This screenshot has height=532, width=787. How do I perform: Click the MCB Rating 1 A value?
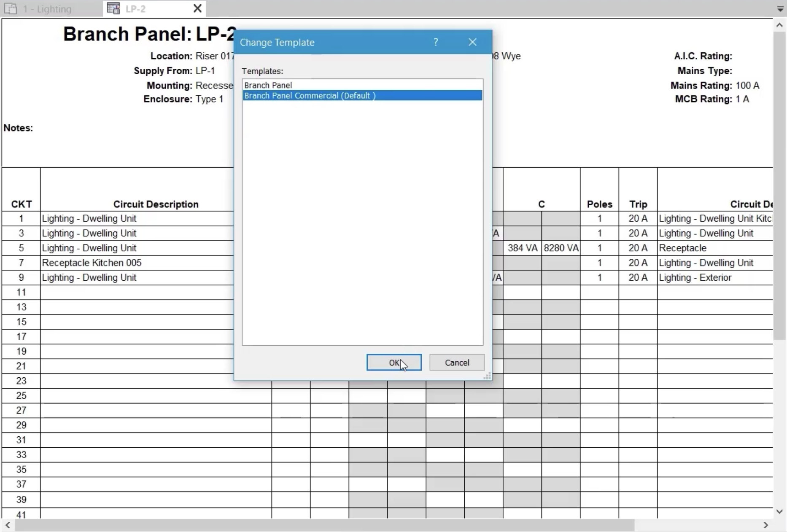[742, 99]
